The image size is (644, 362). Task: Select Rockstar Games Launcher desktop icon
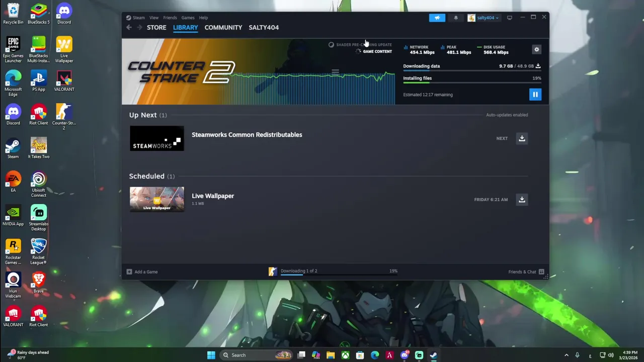pyautogui.click(x=13, y=252)
